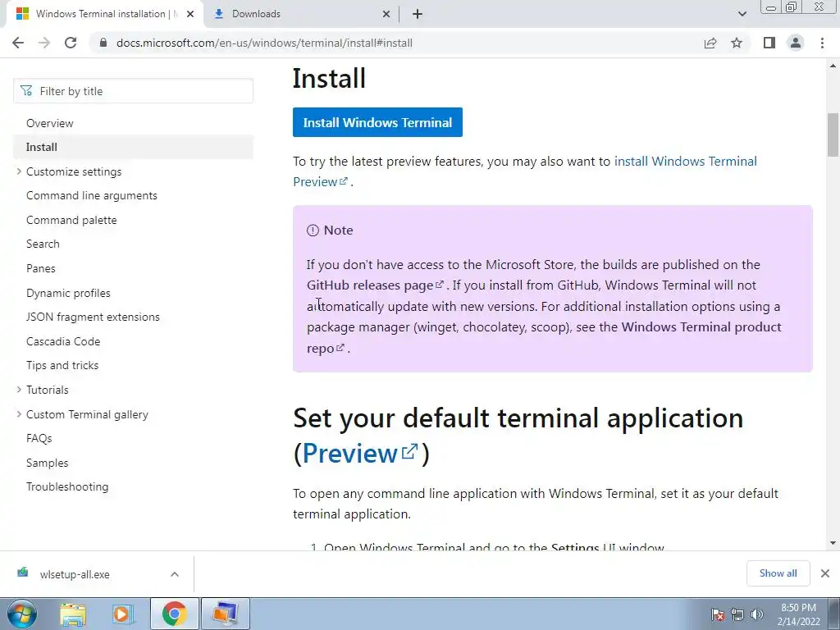840x630 pixels.
Task: Open Command line arguments page
Action: [92, 195]
